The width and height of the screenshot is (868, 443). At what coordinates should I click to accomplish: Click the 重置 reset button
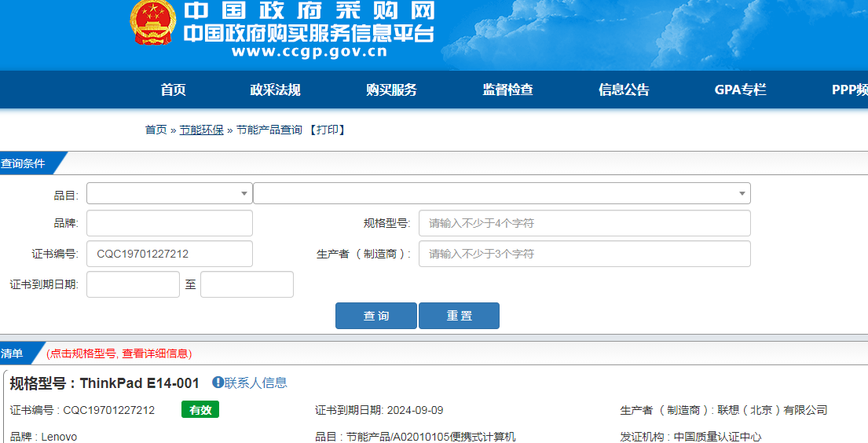click(x=459, y=316)
